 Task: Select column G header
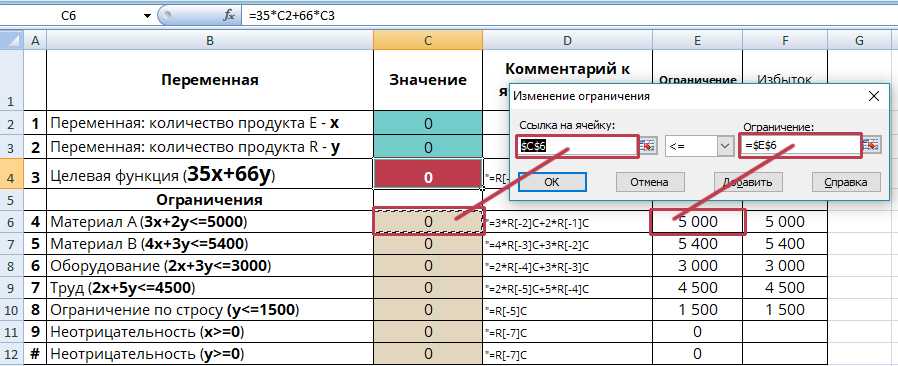860,40
